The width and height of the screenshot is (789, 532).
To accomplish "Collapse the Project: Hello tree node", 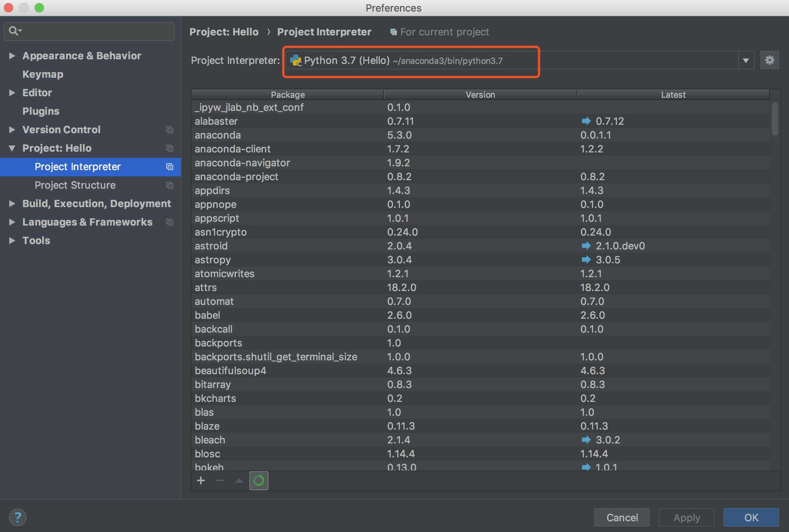I will coord(12,148).
